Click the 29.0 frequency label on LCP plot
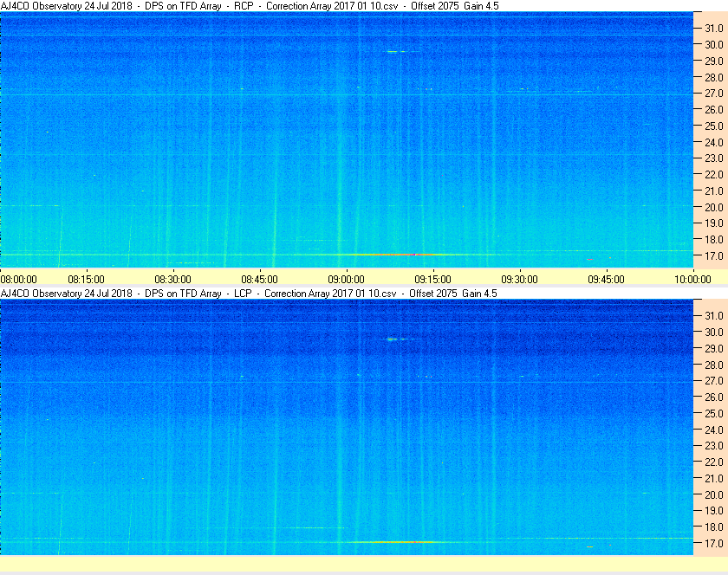728x575 pixels. 714,348
